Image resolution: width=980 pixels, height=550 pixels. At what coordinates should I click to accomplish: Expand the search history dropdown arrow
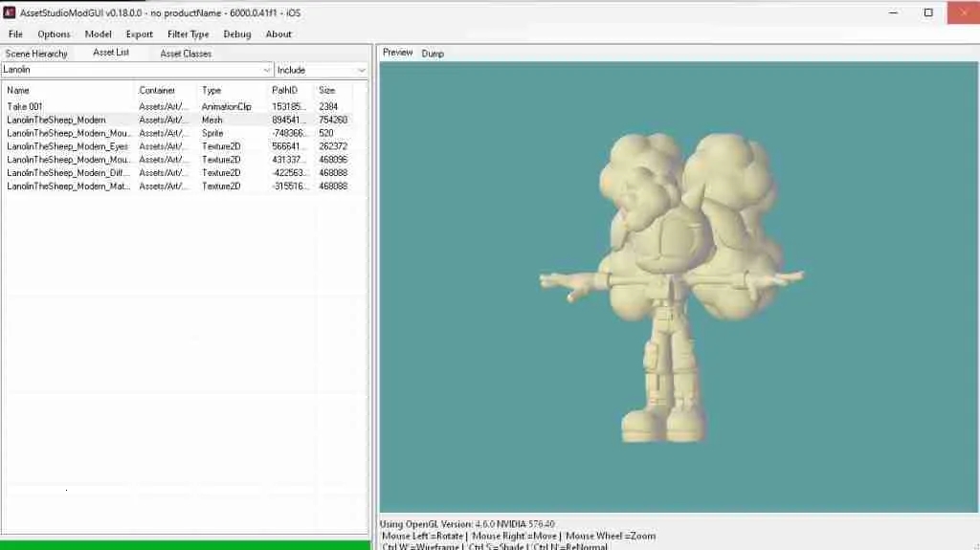point(267,70)
